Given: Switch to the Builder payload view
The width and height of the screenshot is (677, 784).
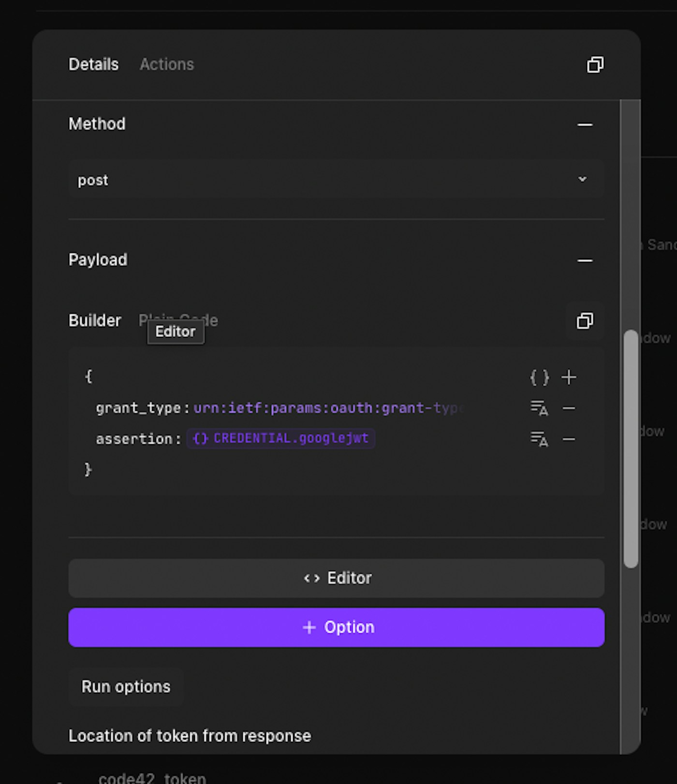Looking at the screenshot, I should click(x=95, y=320).
